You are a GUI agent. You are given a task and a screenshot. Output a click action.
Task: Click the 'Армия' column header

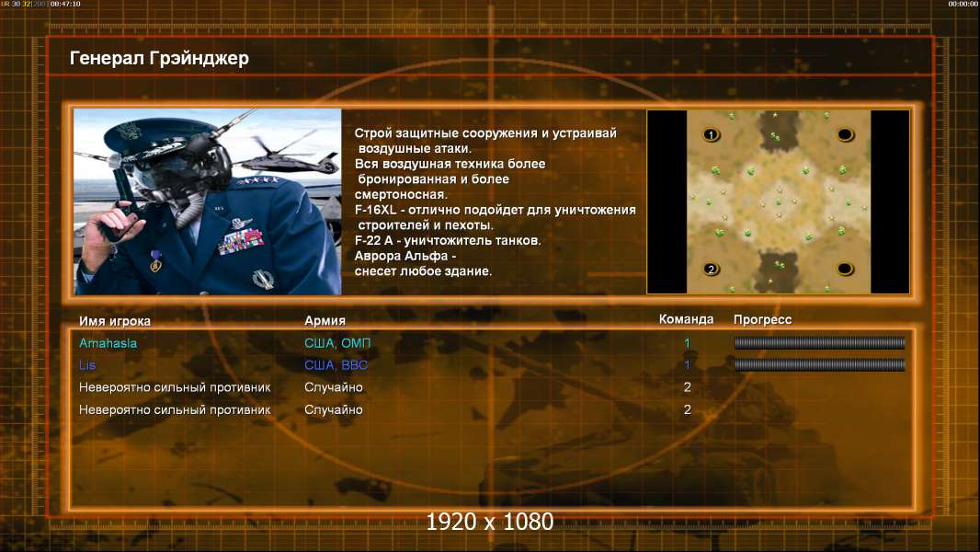point(325,320)
